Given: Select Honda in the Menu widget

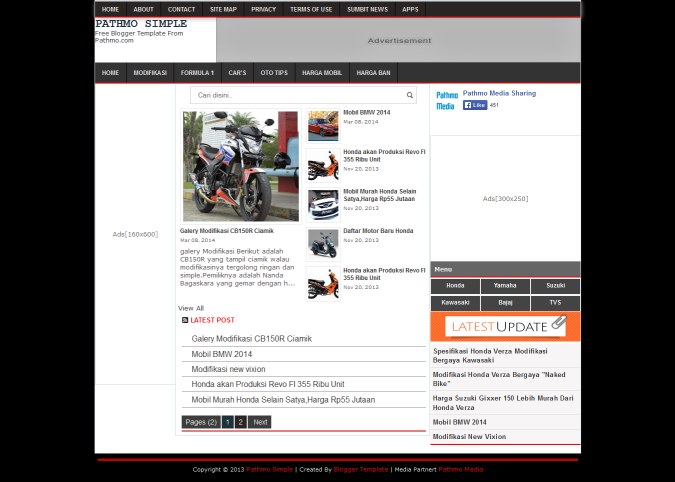Looking at the screenshot, I should (x=455, y=286).
